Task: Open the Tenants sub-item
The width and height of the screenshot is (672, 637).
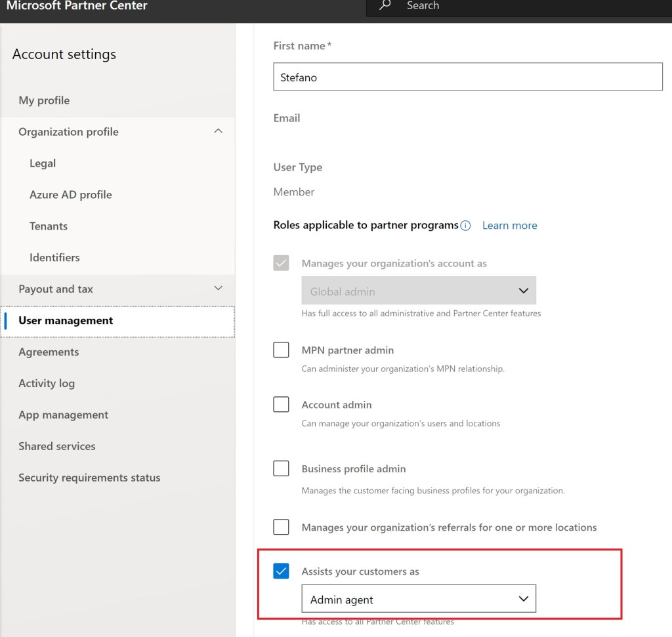Action: pos(49,226)
